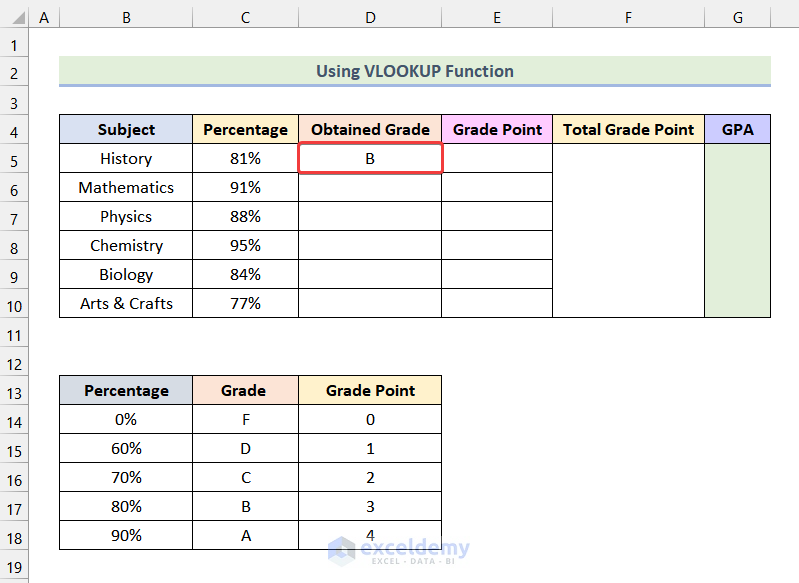Image resolution: width=799 pixels, height=583 pixels.
Task: Select the empty Grade Point cell for History
Action: click(497, 159)
